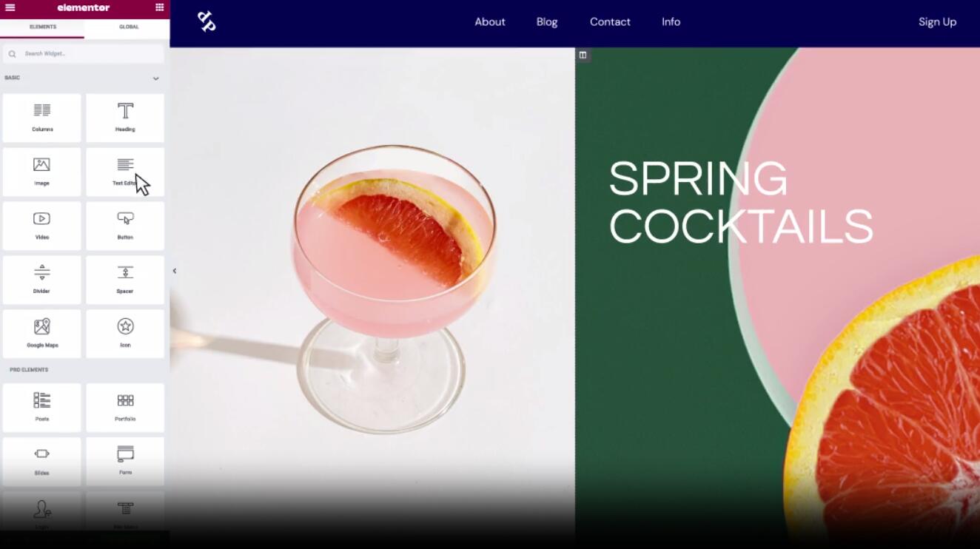Click the Sign Up link
The image size is (980, 549).
[x=937, y=21]
